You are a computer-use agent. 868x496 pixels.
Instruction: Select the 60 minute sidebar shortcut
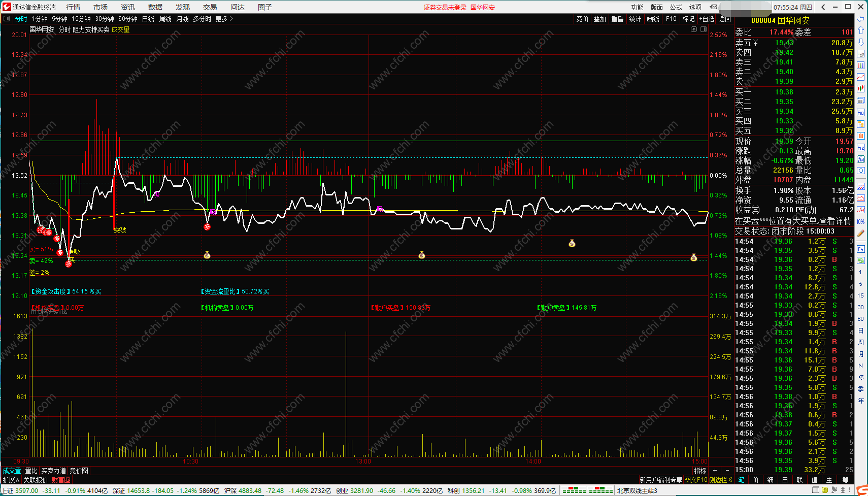click(861, 319)
